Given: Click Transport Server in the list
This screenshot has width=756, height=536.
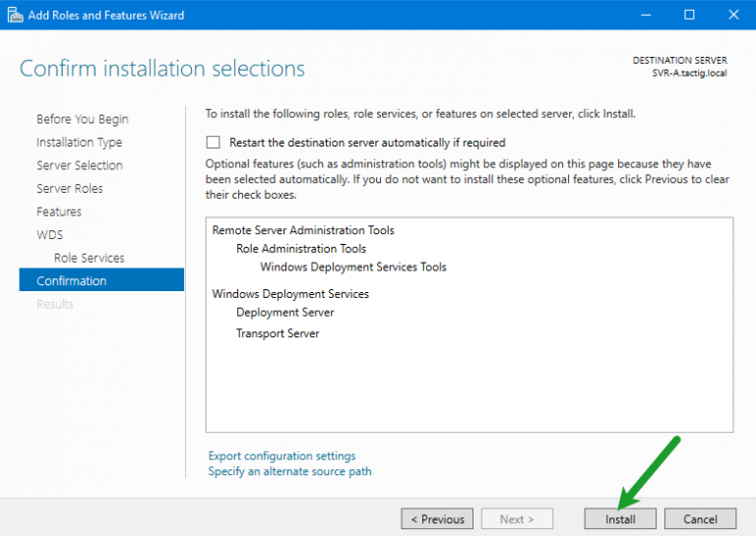Looking at the screenshot, I should (278, 333).
